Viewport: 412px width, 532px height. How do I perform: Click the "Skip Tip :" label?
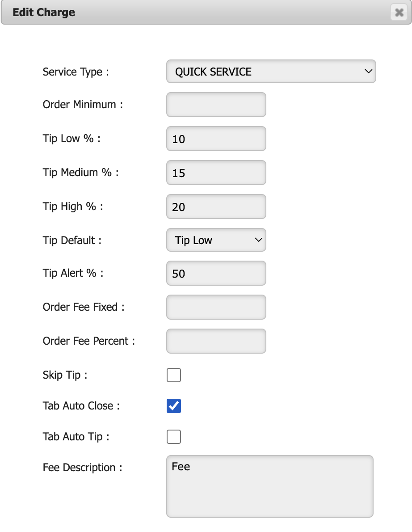pos(65,375)
